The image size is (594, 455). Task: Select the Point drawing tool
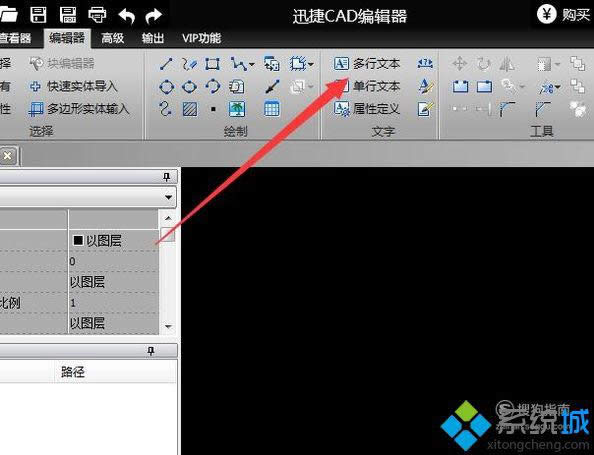(213, 109)
